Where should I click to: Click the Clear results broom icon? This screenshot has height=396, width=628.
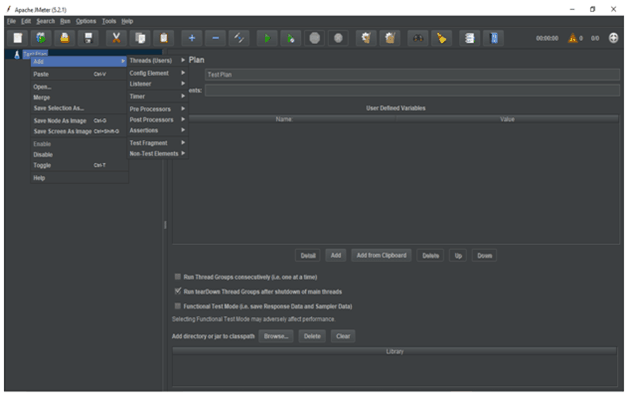coord(366,38)
